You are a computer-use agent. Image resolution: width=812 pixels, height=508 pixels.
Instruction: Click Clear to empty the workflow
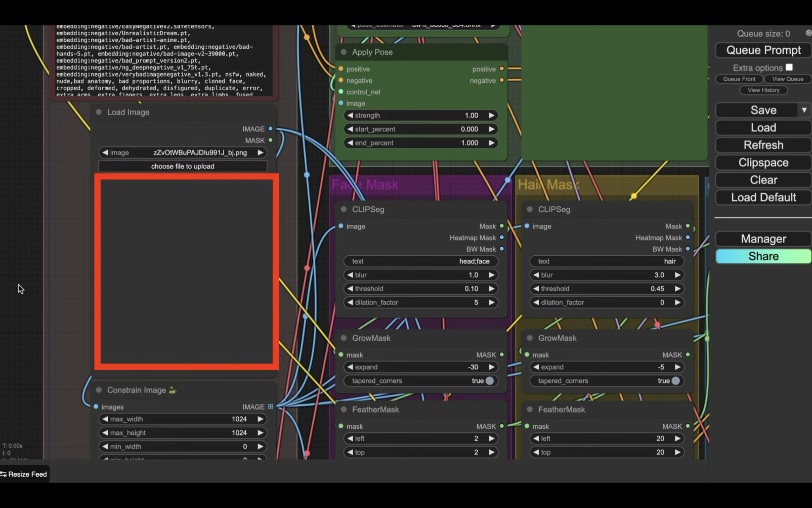click(x=763, y=180)
